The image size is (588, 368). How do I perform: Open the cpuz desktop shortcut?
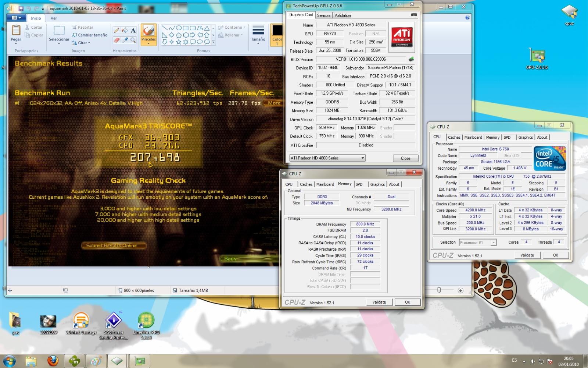click(569, 15)
